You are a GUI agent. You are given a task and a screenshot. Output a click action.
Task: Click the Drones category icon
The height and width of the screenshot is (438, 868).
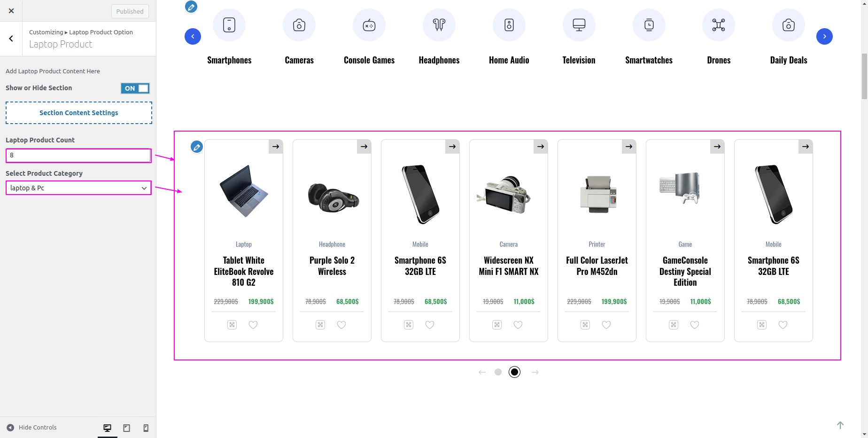point(719,25)
